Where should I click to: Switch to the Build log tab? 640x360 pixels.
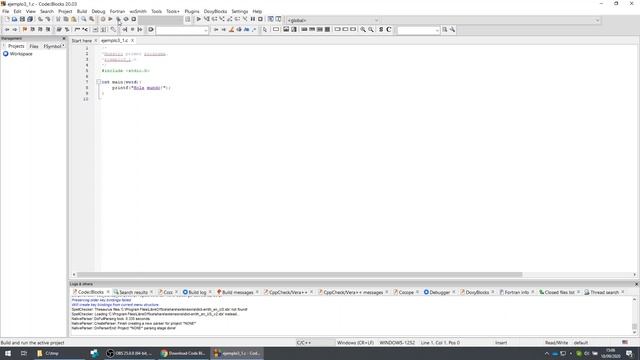pos(197,292)
